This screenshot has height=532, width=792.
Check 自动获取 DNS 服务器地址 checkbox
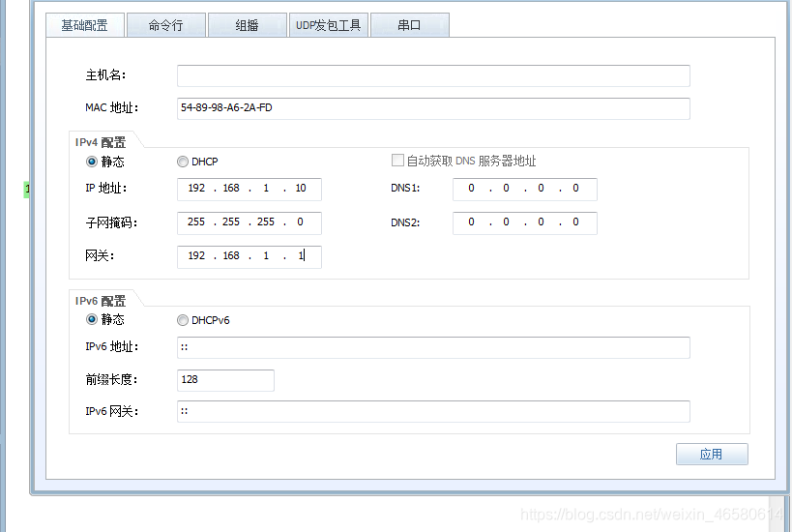pos(398,161)
